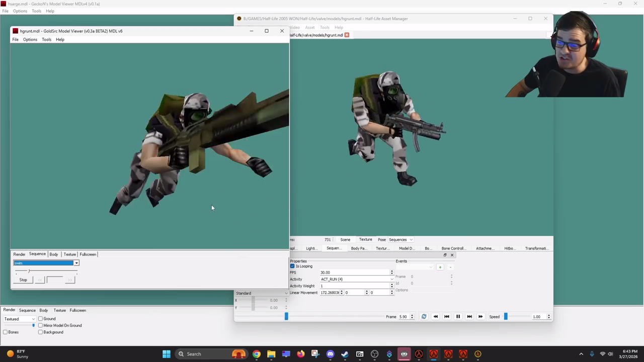Open the Pose Sequences dropdown
The width and height of the screenshot is (644, 362).
coord(400,240)
